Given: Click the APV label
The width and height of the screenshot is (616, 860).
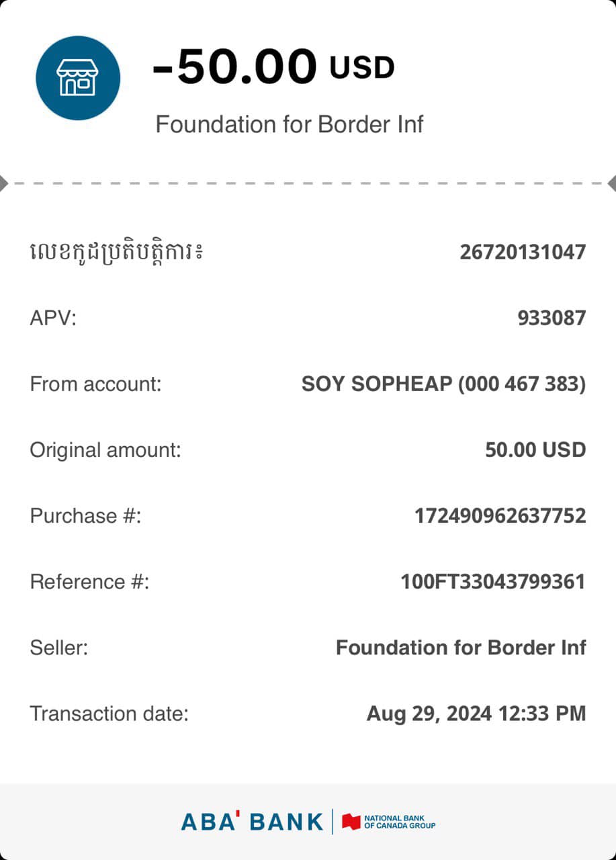Looking at the screenshot, I should pos(53,318).
